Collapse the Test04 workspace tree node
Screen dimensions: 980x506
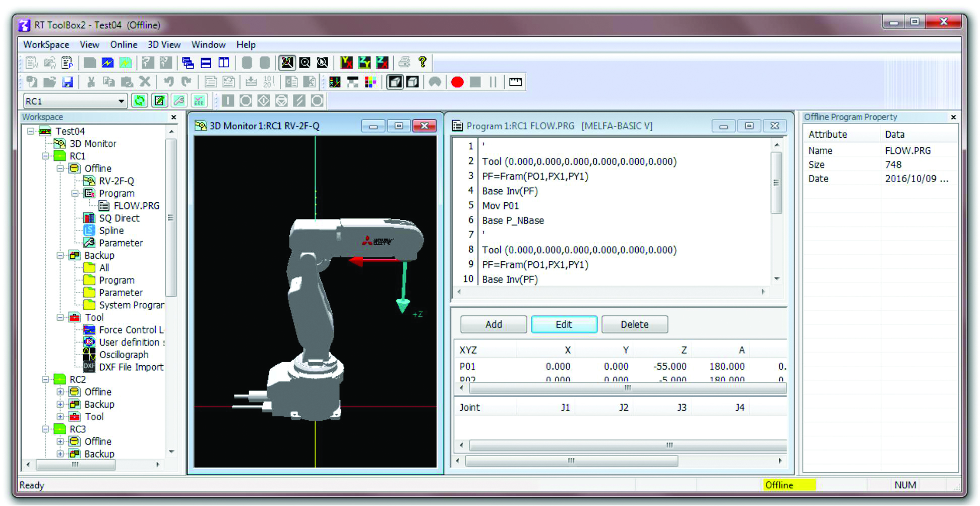[31, 131]
